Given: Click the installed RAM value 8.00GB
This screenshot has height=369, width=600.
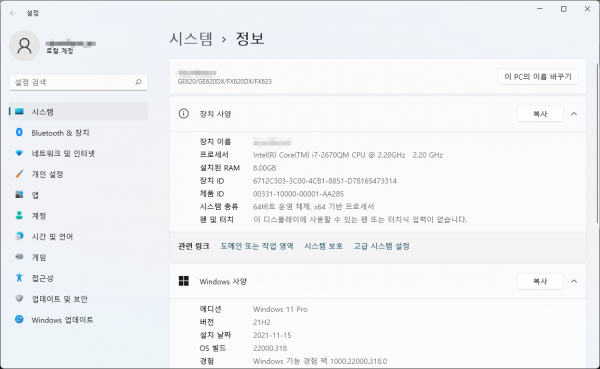Looking at the screenshot, I should click(264, 168).
